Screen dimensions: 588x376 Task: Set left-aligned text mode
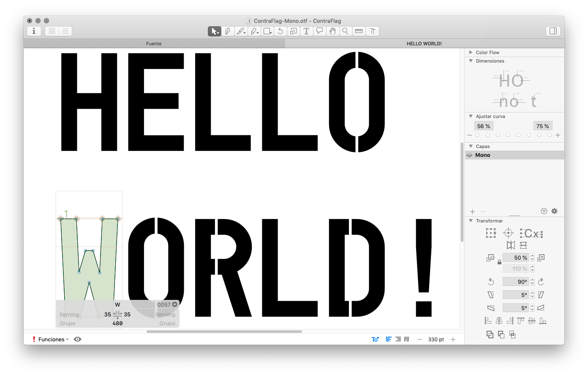pyautogui.click(x=389, y=339)
